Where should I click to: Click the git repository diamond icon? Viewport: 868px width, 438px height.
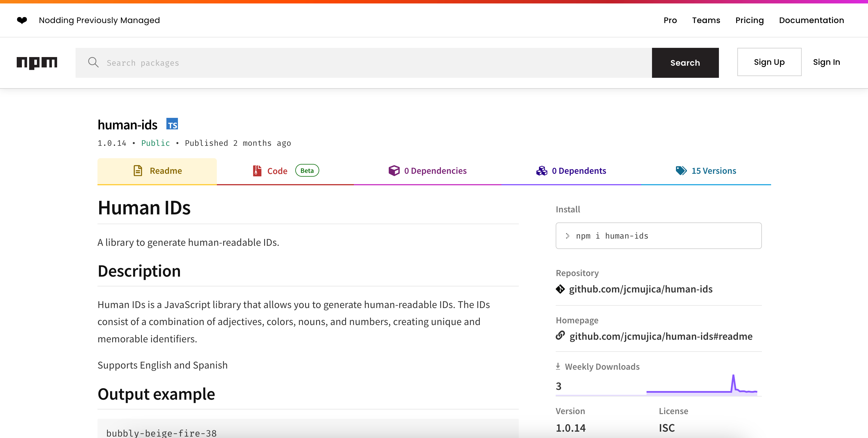point(560,289)
